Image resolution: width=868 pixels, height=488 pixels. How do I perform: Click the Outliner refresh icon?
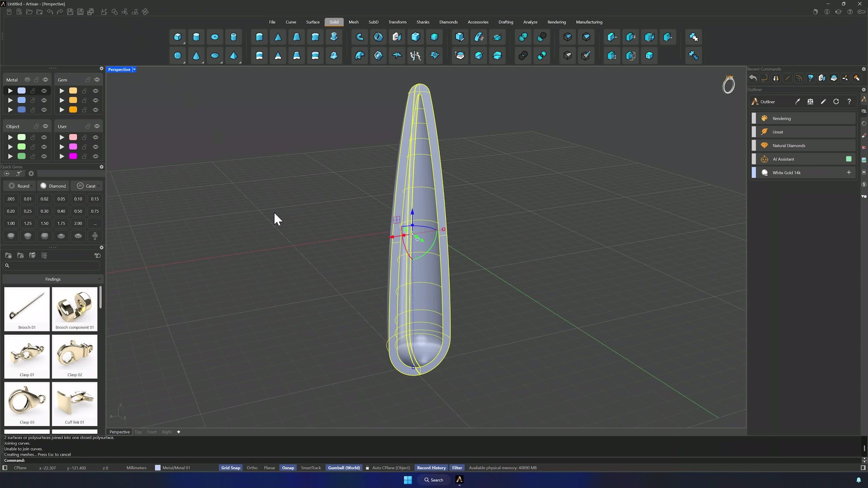836,102
